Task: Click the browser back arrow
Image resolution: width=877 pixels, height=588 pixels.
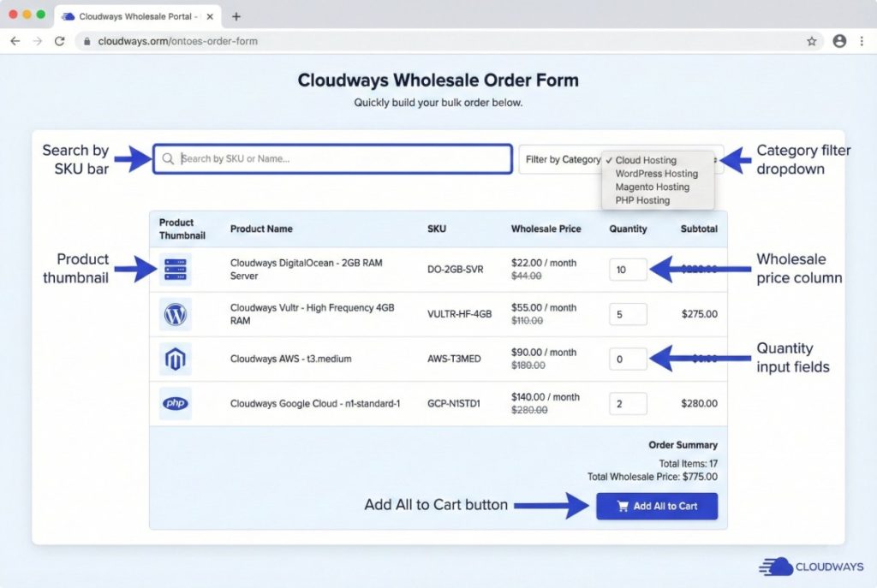Action: point(15,41)
